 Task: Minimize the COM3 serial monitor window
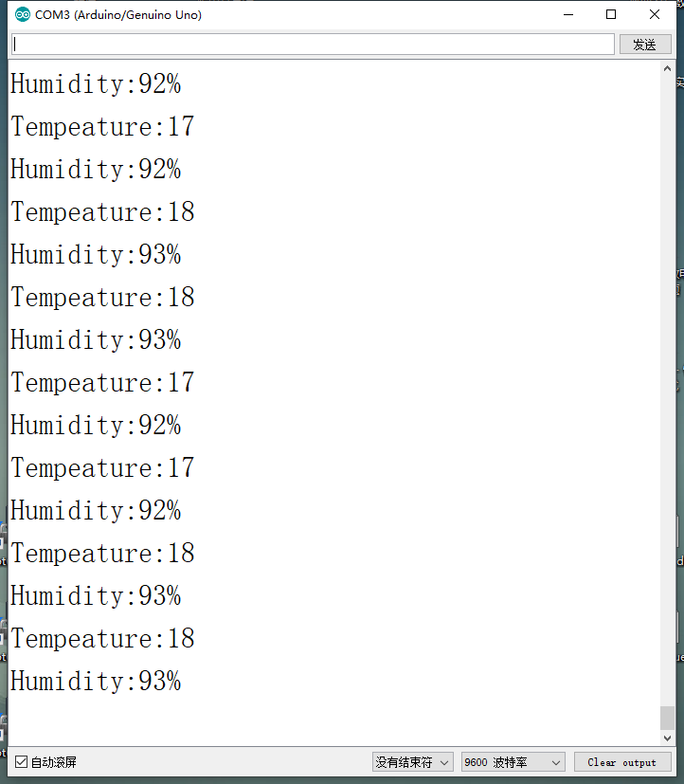point(568,14)
